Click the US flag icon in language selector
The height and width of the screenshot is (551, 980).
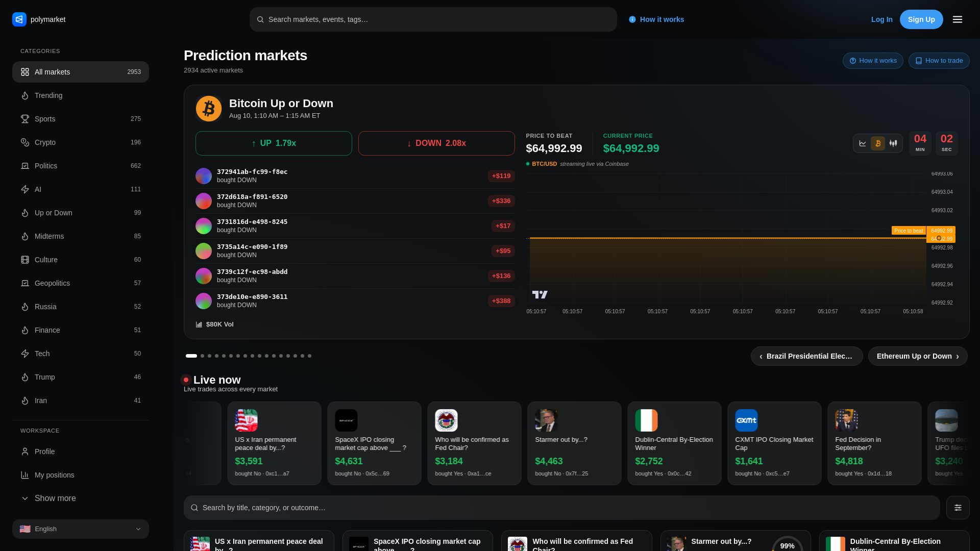point(25,529)
